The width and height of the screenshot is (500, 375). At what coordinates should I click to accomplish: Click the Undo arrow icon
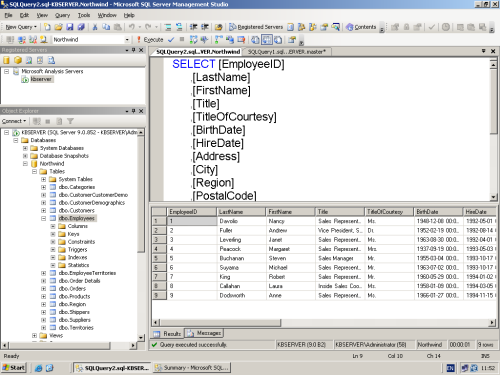click(x=132, y=27)
